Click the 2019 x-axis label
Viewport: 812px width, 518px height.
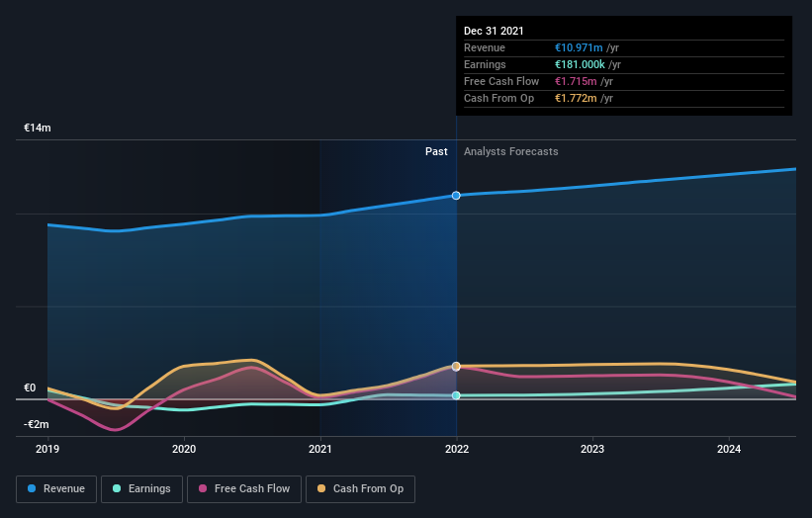pos(47,449)
